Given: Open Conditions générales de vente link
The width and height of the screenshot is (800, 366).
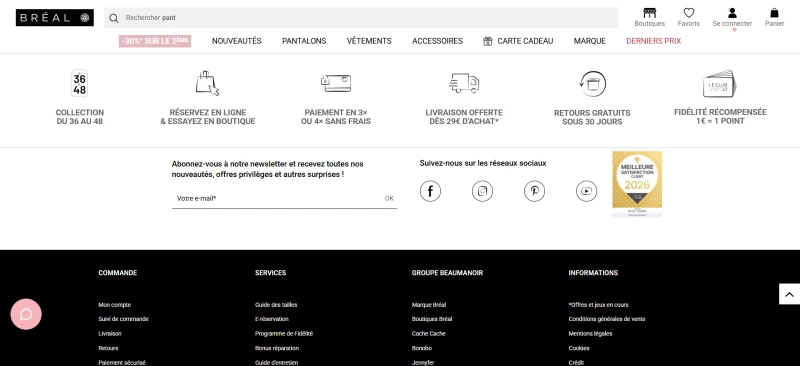Looking at the screenshot, I should 607,319.
